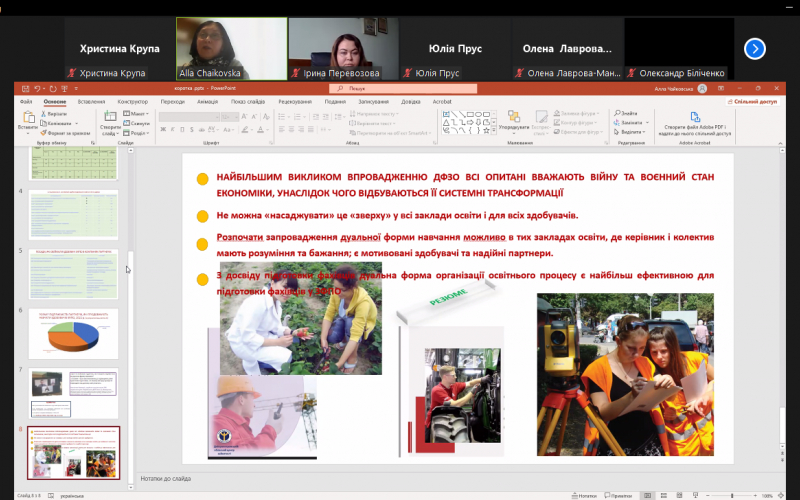The width and height of the screenshot is (800, 500).
Task: Toggle align text left
Action: click(282, 130)
